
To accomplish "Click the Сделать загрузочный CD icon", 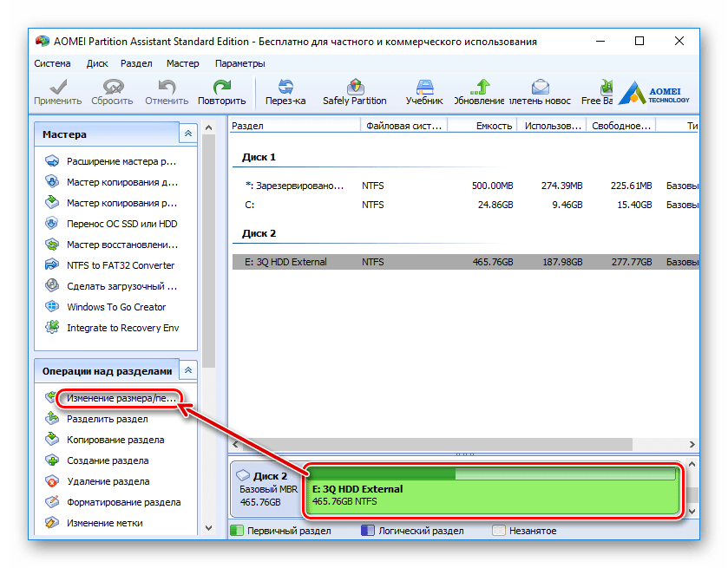I will pos(52,285).
